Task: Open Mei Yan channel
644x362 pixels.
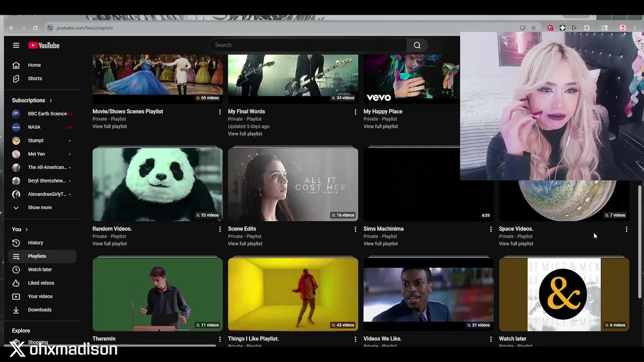Action: (42, 154)
